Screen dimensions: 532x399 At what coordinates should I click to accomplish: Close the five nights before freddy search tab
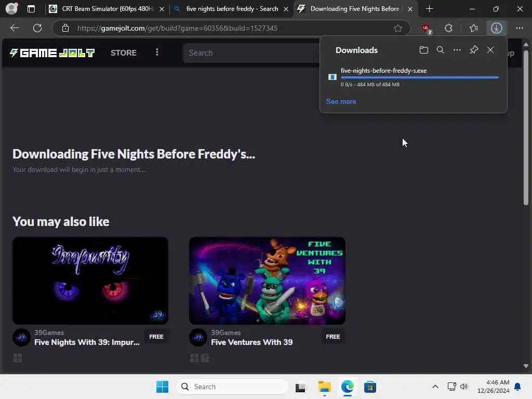(x=286, y=9)
